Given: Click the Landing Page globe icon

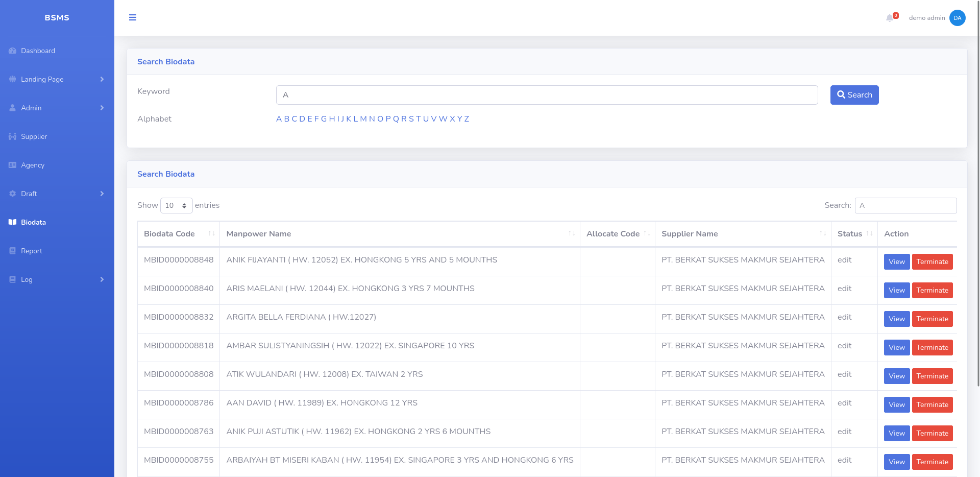Looking at the screenshot, I should coord(13,79).
